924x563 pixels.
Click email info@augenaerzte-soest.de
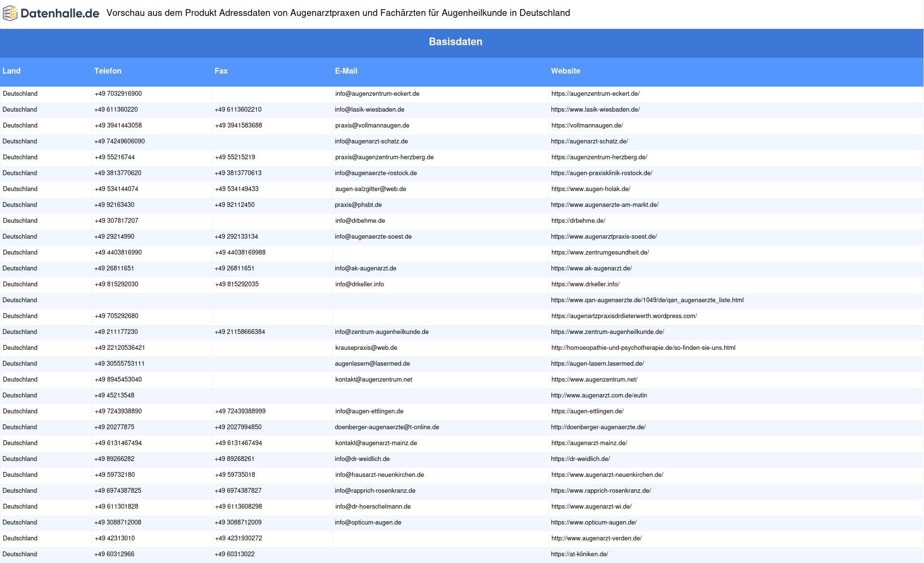click(x=373, y=237)
